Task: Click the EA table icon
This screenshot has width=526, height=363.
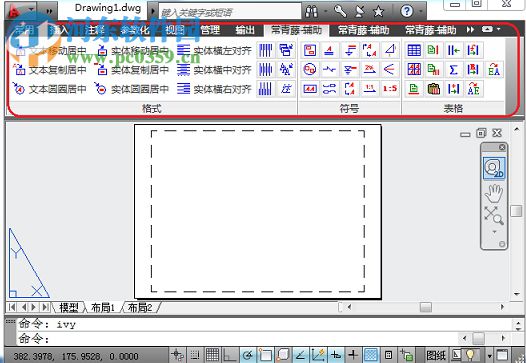Action: coord(494,69)
